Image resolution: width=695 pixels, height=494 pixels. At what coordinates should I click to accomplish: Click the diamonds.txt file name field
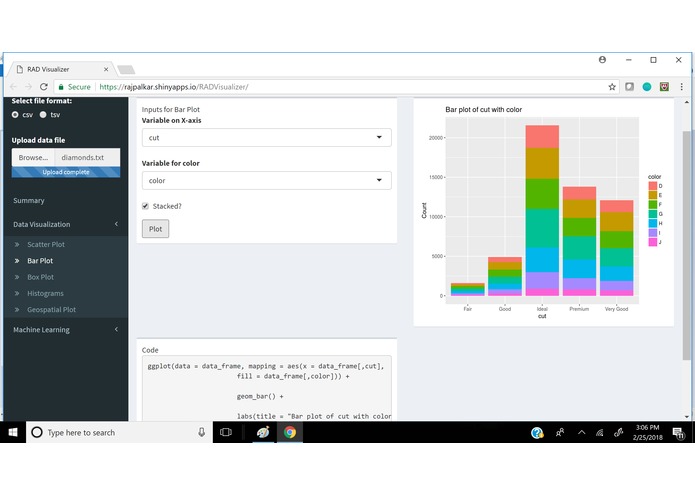[87, 157]
